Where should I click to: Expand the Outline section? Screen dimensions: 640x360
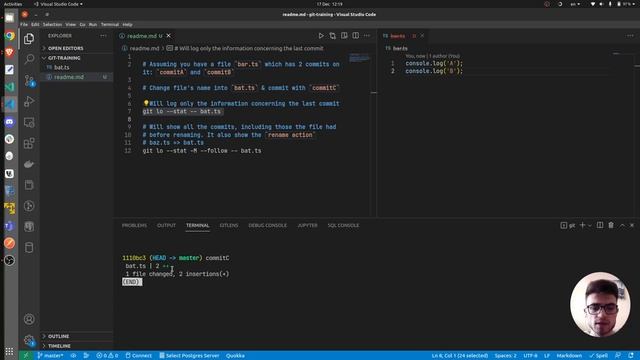point(77,336)
